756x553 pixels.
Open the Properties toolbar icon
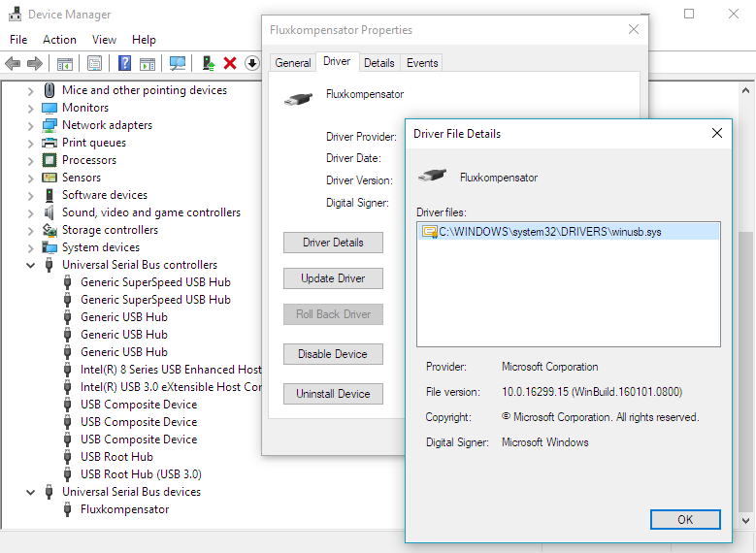(x=94, y=63)
